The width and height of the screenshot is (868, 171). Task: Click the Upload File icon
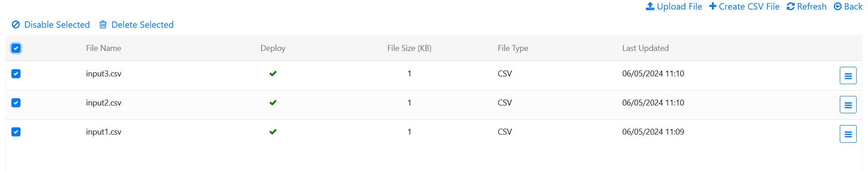click(x=650, y=6)
